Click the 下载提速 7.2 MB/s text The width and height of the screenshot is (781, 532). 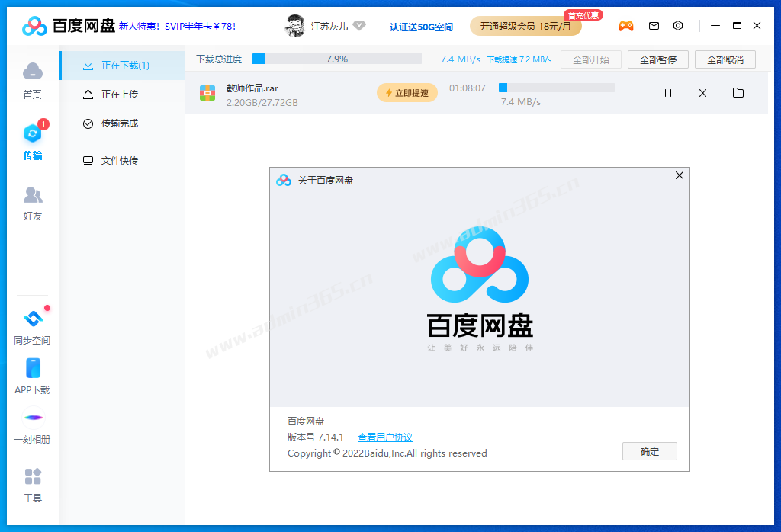point(519,59)
